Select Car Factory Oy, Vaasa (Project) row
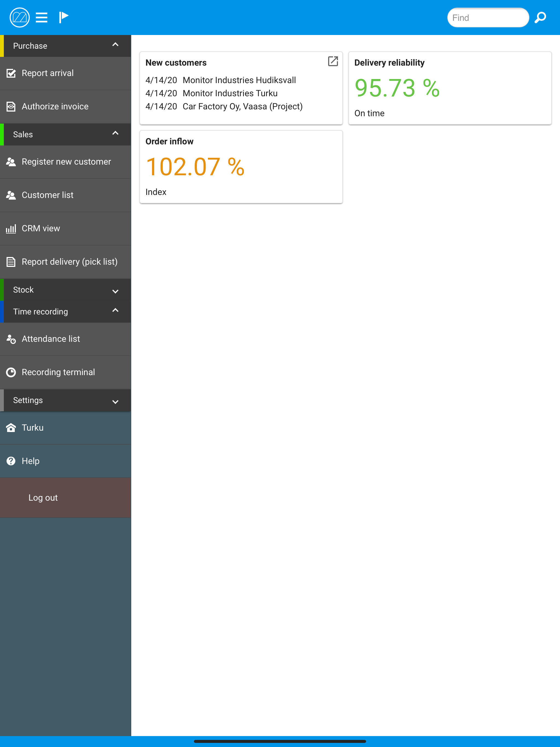Image resolution: width=560 pixels, height=747 pixels. [x=224, y=107]
